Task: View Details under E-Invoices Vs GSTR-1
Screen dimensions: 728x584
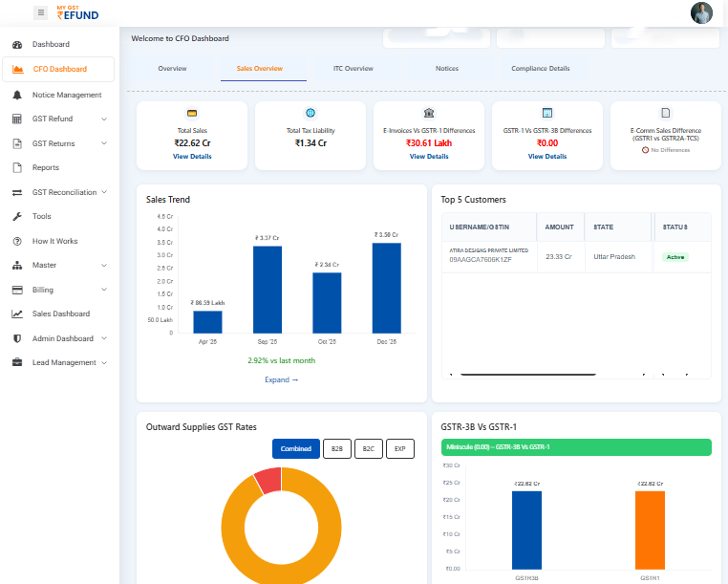Action: (429, 157)
